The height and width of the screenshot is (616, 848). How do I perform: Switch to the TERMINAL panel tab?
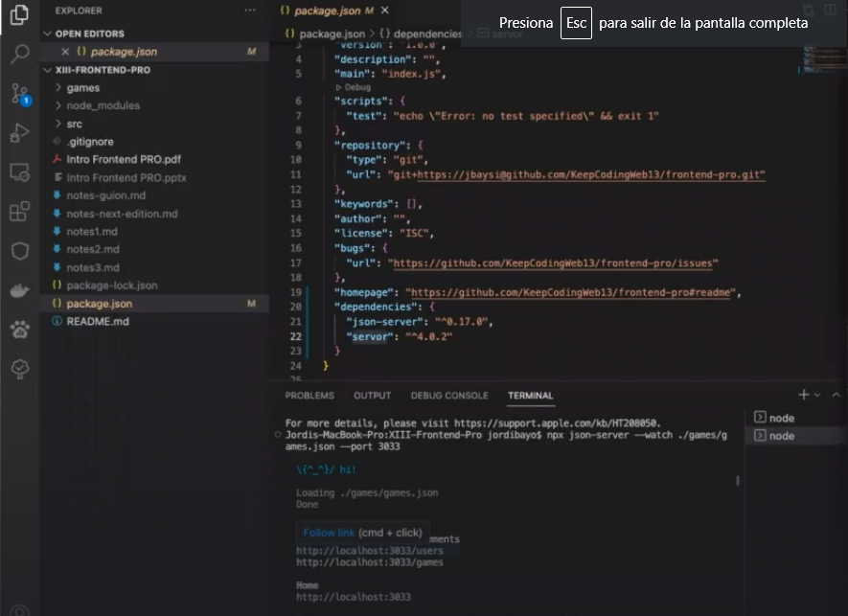coord(531,396)
